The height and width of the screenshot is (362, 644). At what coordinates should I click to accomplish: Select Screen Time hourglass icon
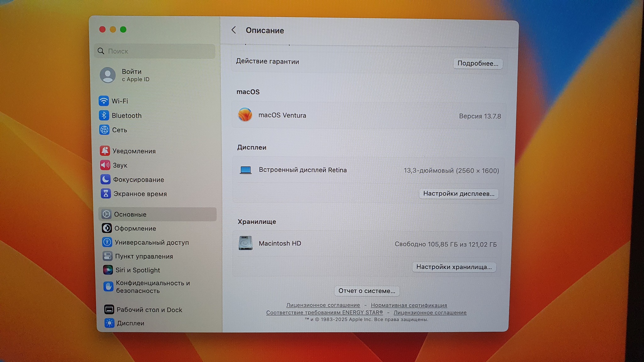[x=106, y=194]
